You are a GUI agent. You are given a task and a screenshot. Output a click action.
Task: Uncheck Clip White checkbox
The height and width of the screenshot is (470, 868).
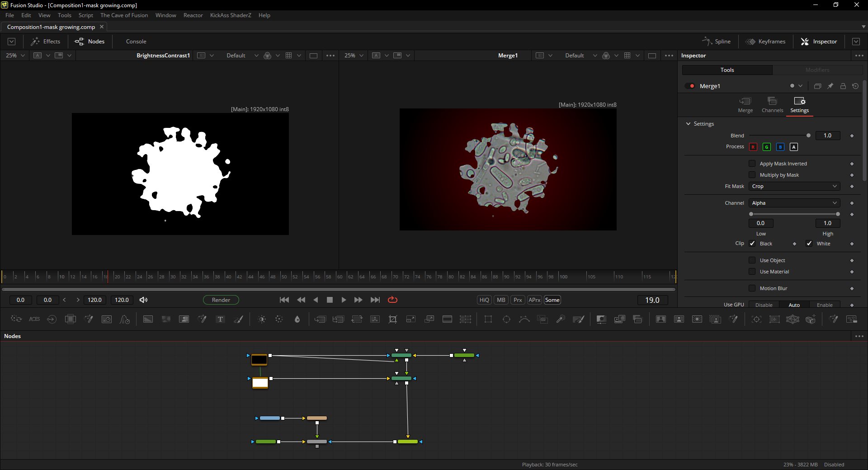809,244
